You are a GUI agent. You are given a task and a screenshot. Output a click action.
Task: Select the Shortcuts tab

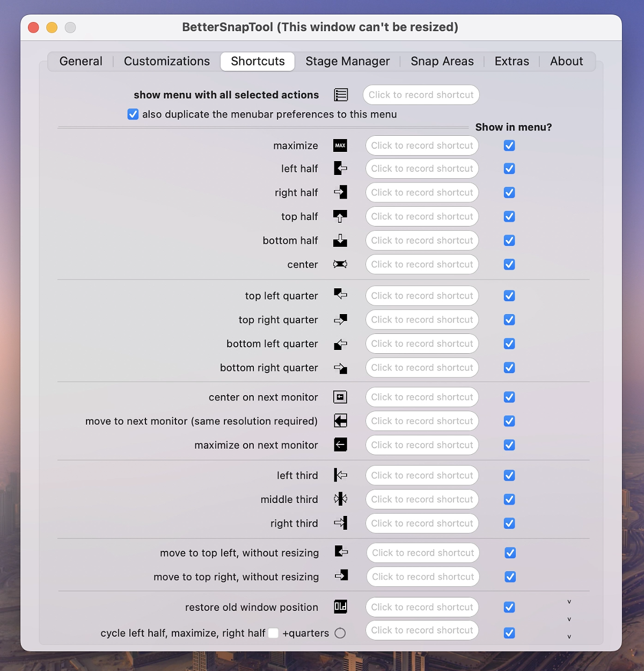tap(258, 61)
